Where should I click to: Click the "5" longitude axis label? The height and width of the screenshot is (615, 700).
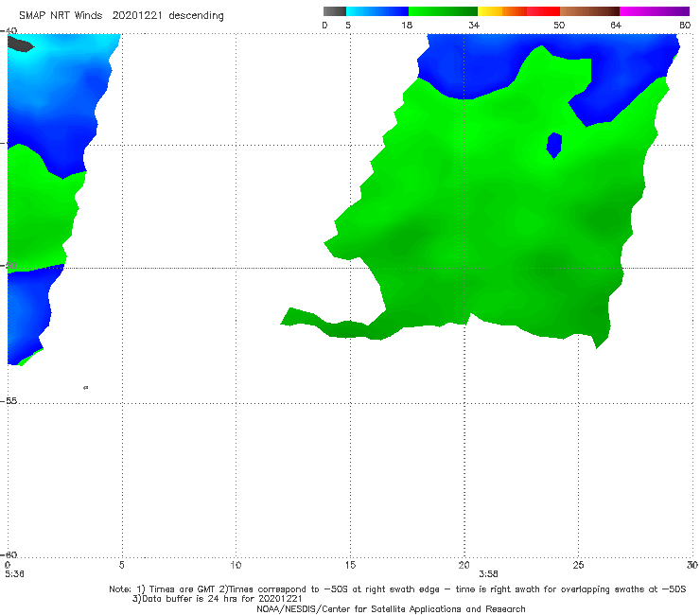121,565
